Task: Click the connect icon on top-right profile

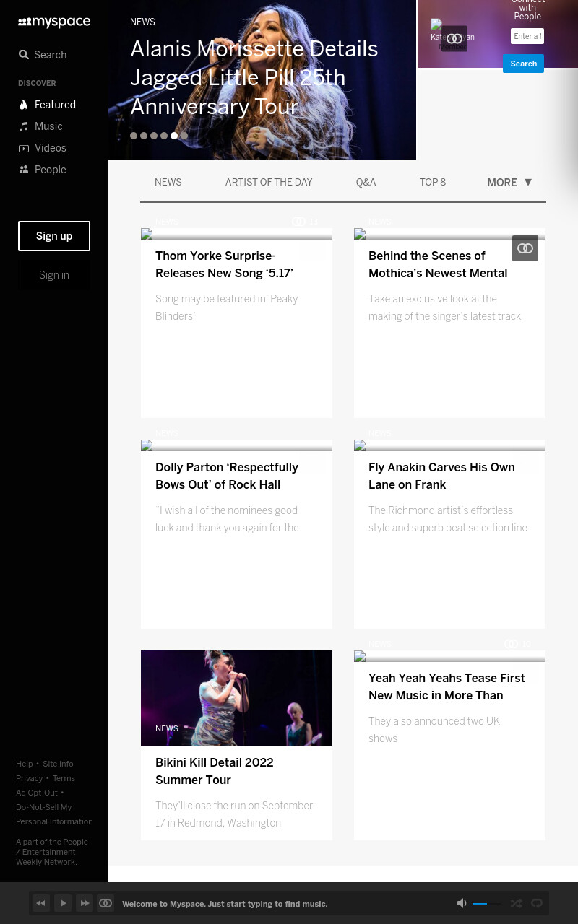Action: [x=454, y=39]
